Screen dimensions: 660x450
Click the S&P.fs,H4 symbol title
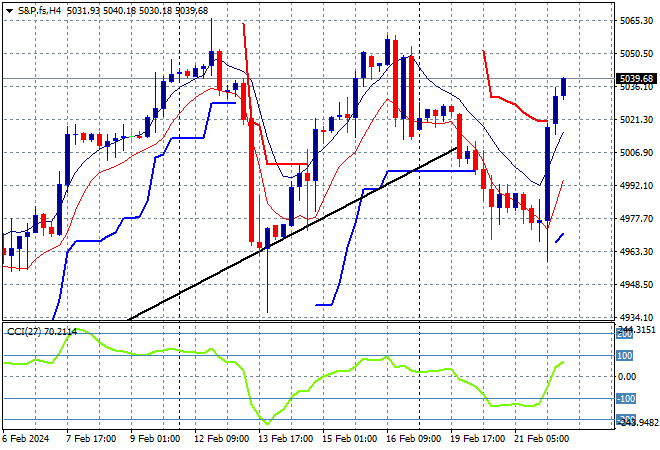[x=48, y=10]
